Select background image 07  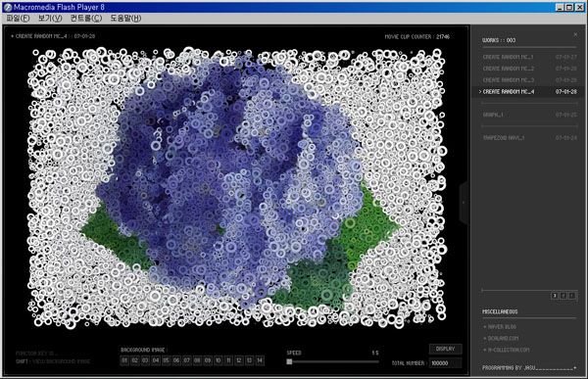[x=187, y=360]
